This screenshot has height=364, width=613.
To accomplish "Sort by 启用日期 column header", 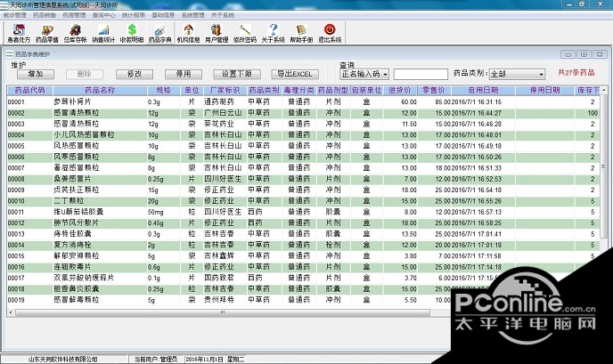I will [483, 90].
